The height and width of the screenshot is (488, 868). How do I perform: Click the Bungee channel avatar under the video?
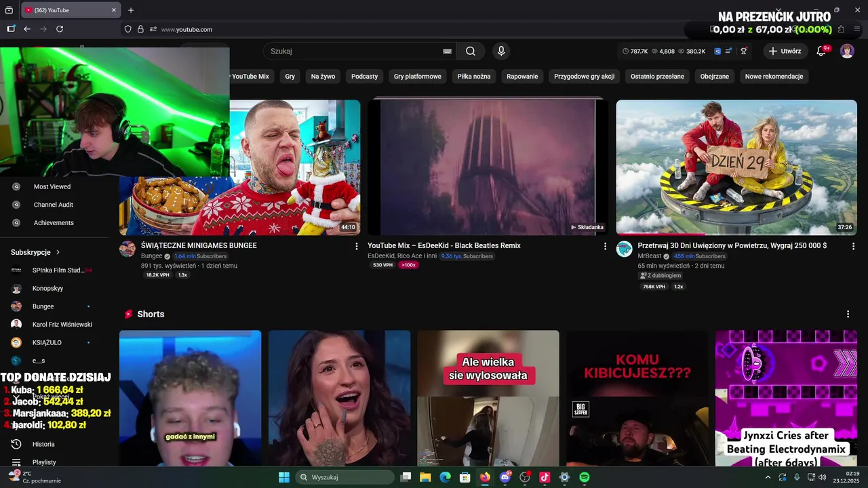127,249
